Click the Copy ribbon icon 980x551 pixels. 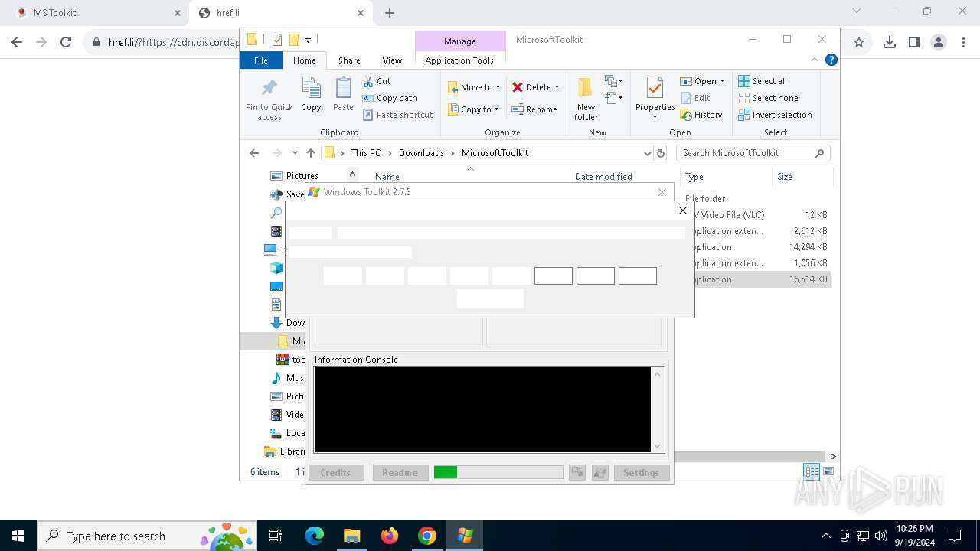pyautogui.click(x=311, y=94)
